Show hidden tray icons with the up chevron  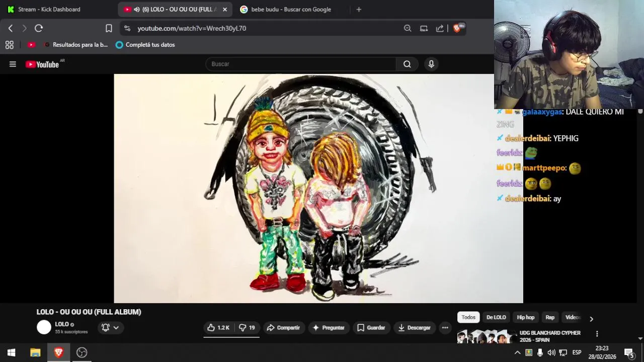[517, 352]
